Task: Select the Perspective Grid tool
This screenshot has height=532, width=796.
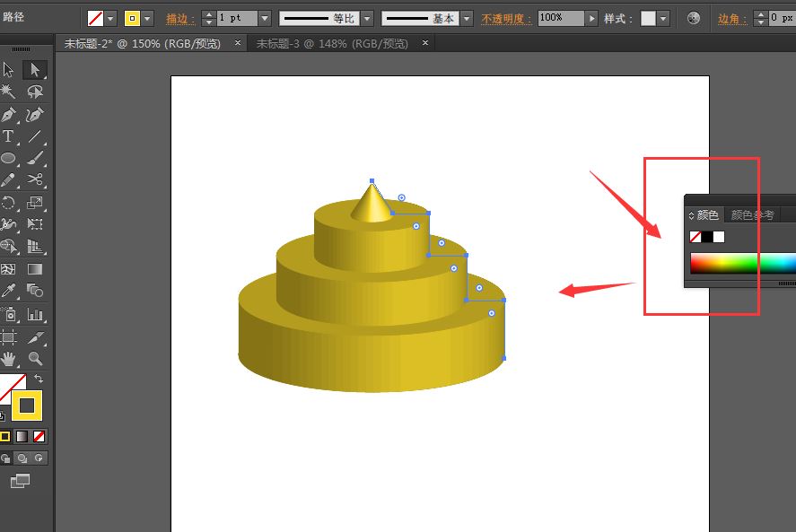Action: coord(34,246)
